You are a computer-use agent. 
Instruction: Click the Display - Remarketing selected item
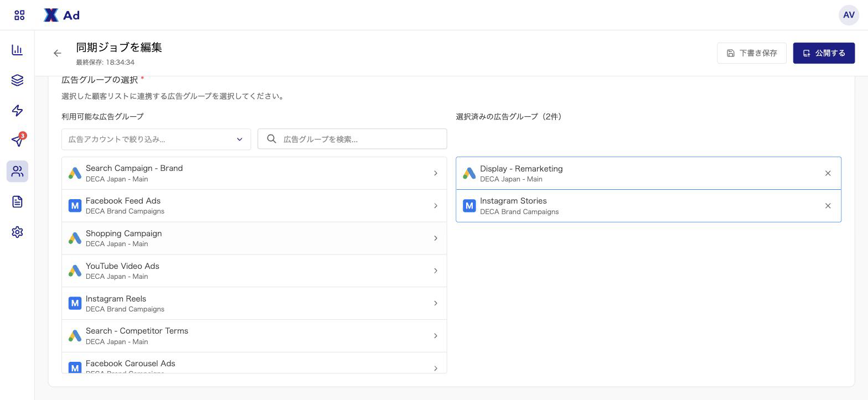[648, 173]
